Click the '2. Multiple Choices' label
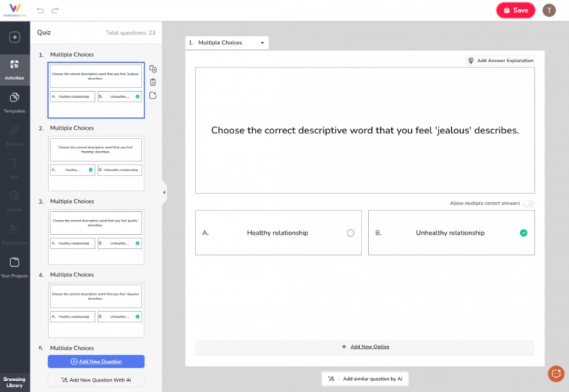 click(x=67, y=128)
